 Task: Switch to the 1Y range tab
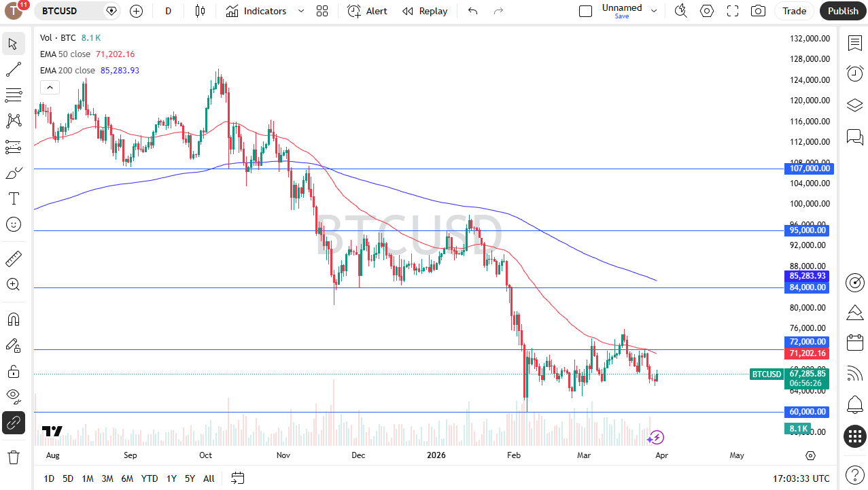(x=171, y=478)
